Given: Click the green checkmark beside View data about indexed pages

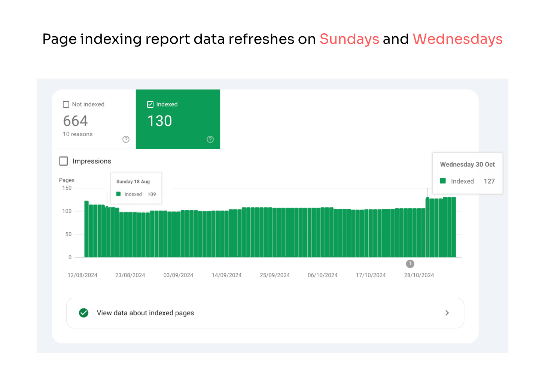Looking at the screenshot, I should [x=84, y=313].
